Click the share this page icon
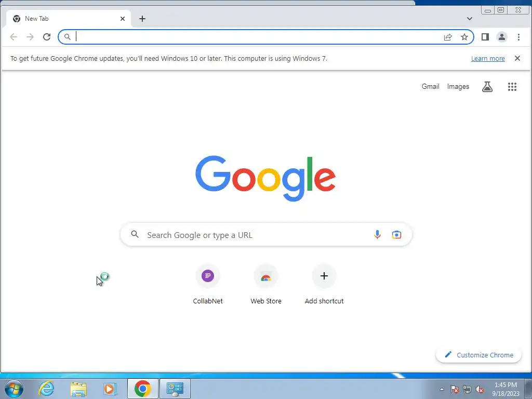 point(448,37)
